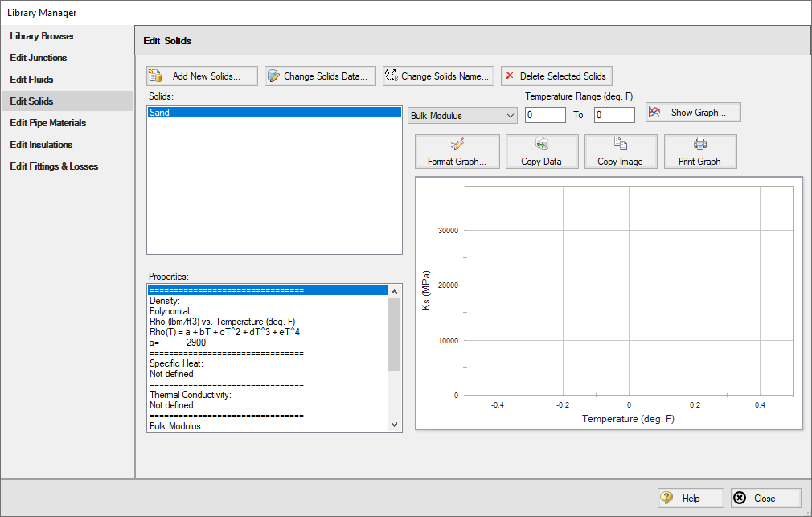Click the Copy Data icon
This screenshot has height=517, width=812.
[542, 143]
